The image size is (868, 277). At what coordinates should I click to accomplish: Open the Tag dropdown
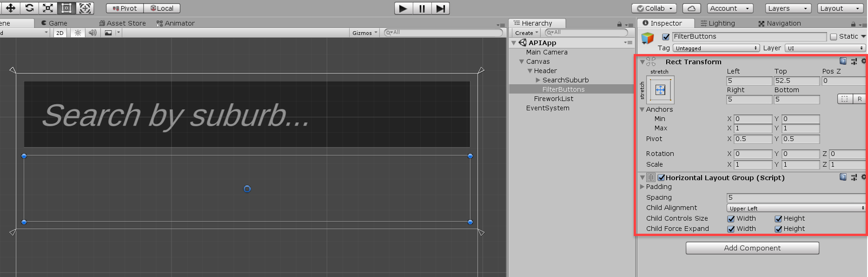coord(716,48)
